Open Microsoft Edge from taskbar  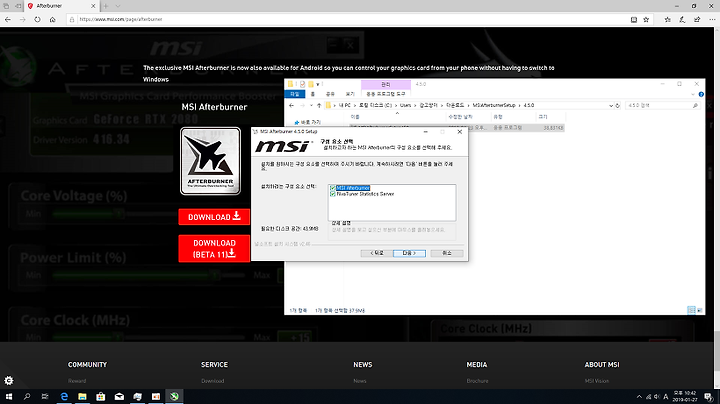point(64,397)
